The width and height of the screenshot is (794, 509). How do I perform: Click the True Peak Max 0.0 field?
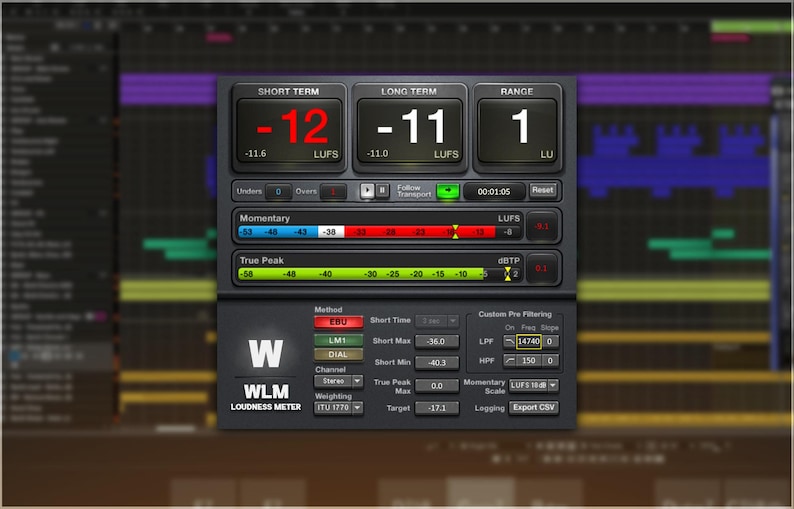click(436, 386)
